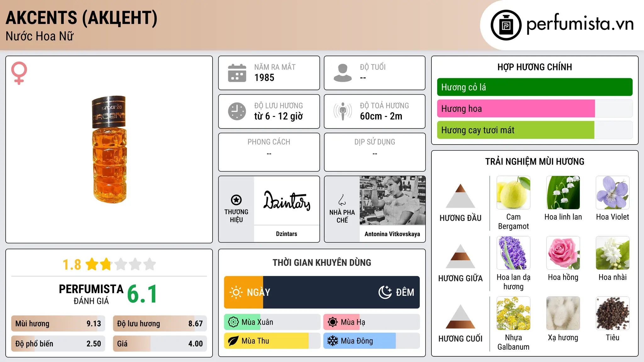The height and width of the screenshot is (362, 644).
Task: Click the Mùa Thu season bar
Action: click(x=272, y=341)
